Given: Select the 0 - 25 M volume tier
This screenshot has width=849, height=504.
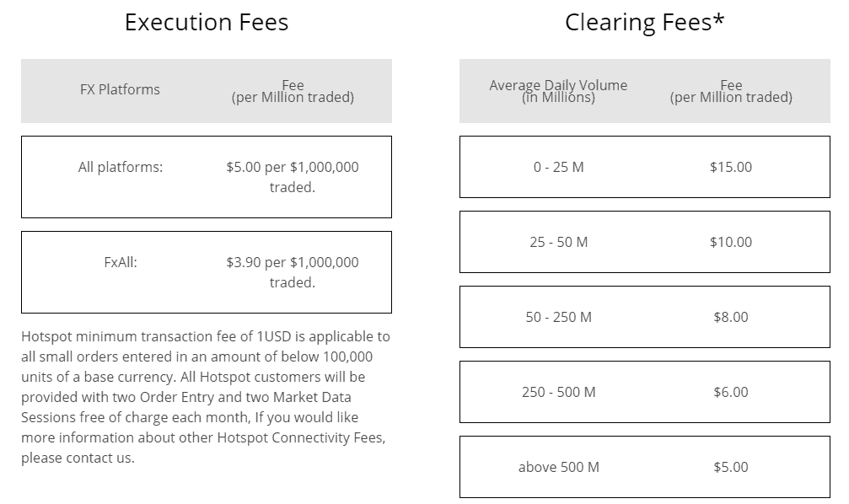Looking at the screenshot, I should (558, 167).
